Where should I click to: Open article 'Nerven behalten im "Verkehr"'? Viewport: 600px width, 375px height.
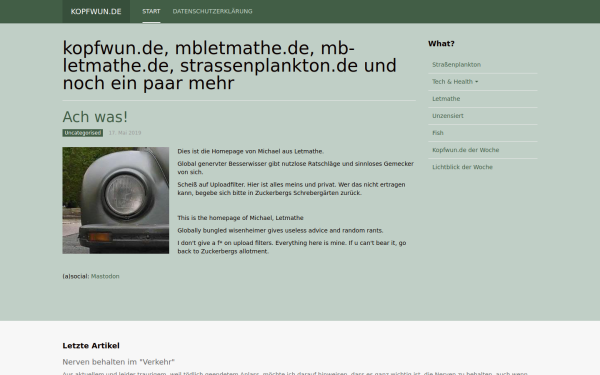coord(119,362)
